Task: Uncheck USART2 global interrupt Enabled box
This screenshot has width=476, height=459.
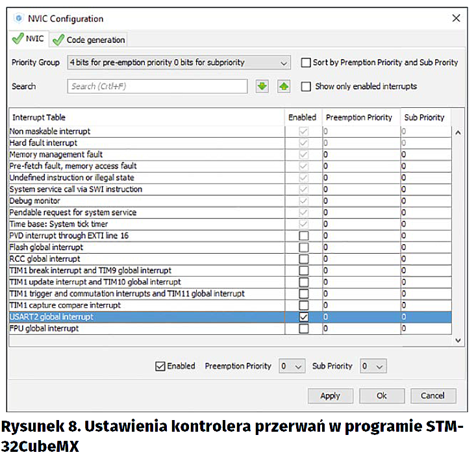Action: pos(303,317)
